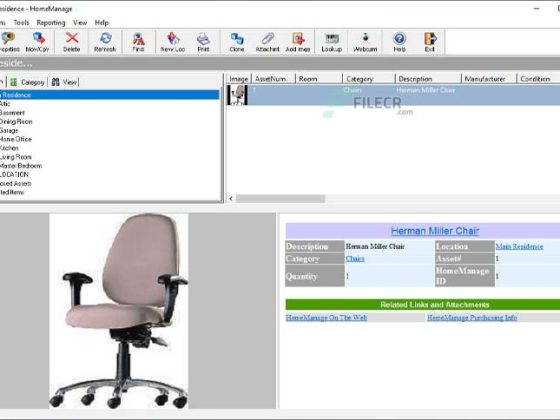This screenshot has height=420, width=560.
Task: Click the red Delete icon
Action: click(x=72, y=42)
